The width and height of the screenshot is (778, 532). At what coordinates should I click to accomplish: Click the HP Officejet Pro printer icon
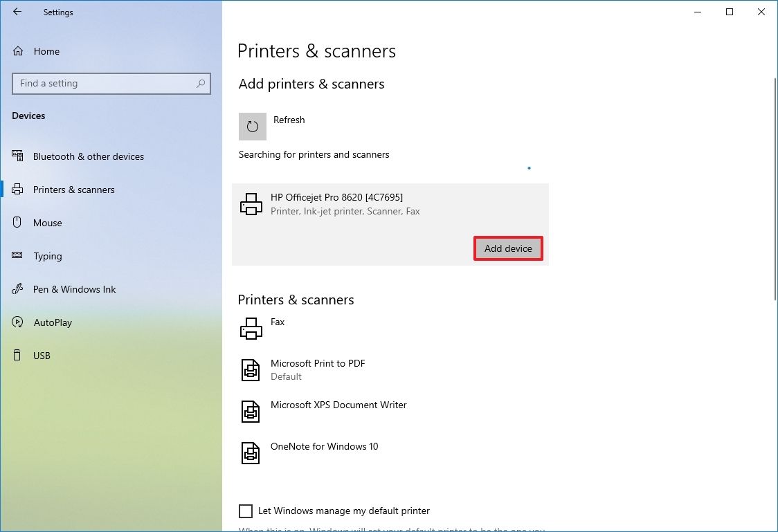tap(251, 204)
